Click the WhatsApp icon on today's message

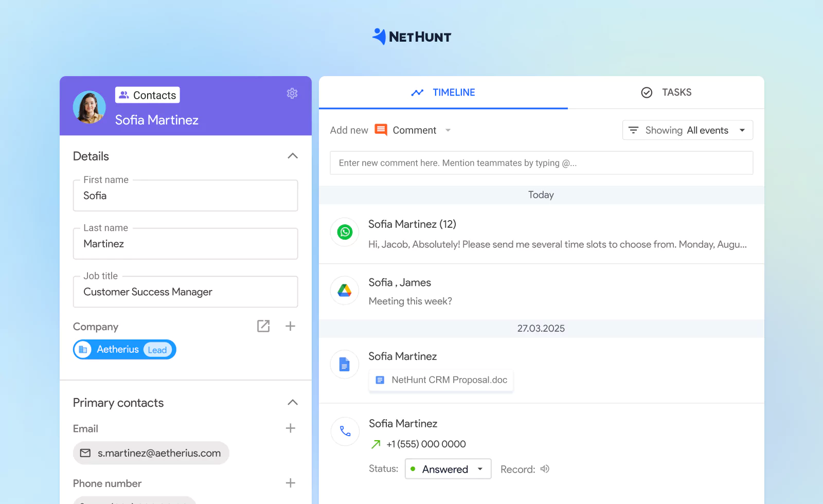click(344, 232)
